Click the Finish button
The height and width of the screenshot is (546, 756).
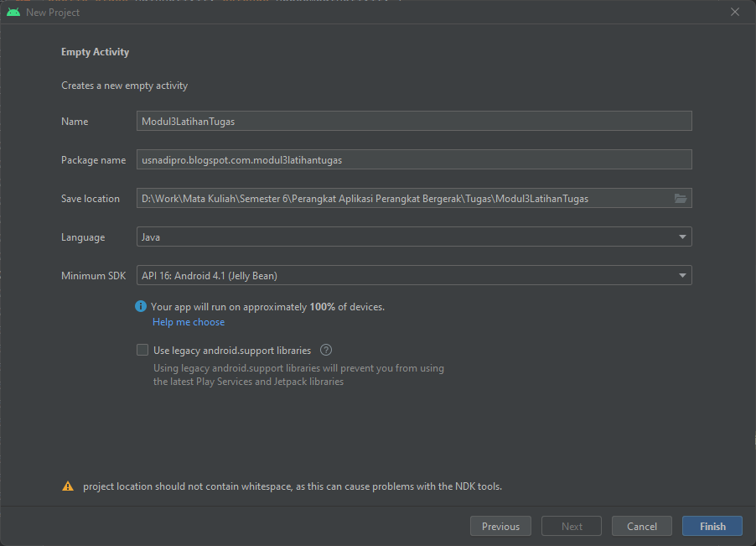click(x=712, y=526)
